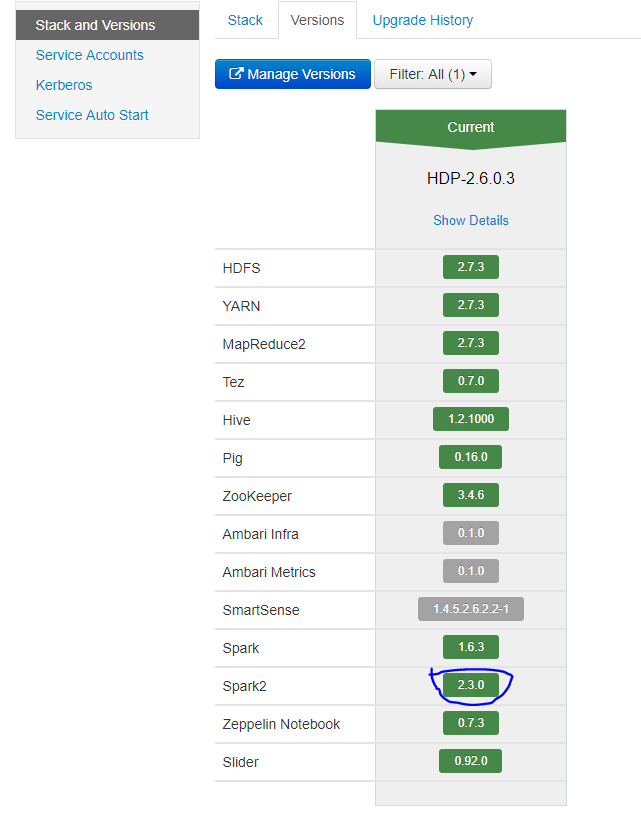Click the Hive 1.2.1000 version badge
The image size is (641, 832).
point(470,419)
